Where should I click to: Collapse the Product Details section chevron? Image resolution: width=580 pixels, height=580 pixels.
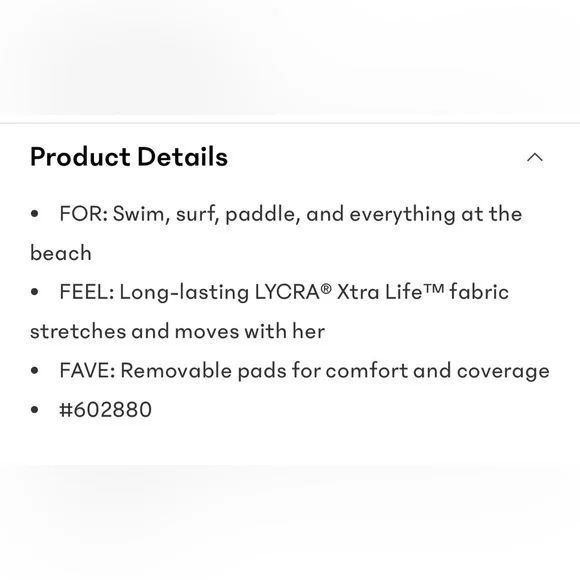(535, 158)
